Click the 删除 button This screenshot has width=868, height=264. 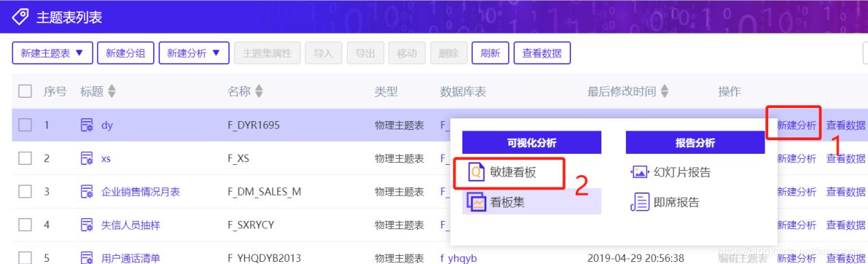[449, 53]
